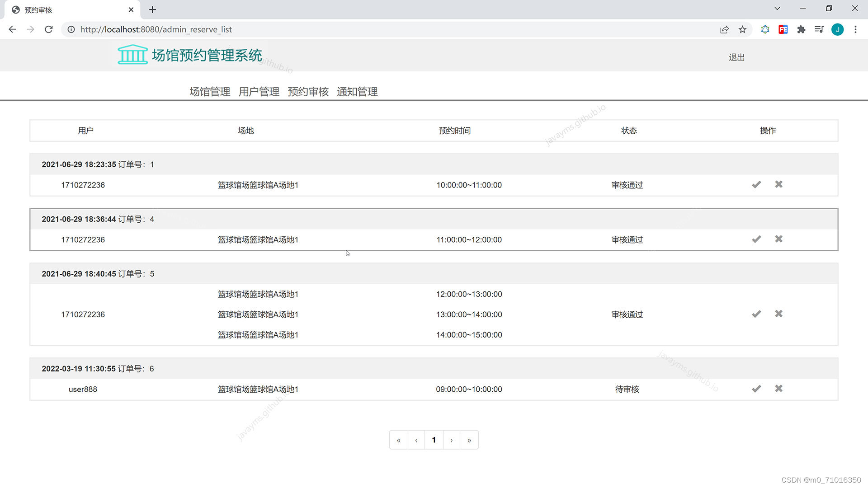Viewport: 868px width, 488px height.
Task: Click the 预约时间 column header
Action: [x=455, y=131]
